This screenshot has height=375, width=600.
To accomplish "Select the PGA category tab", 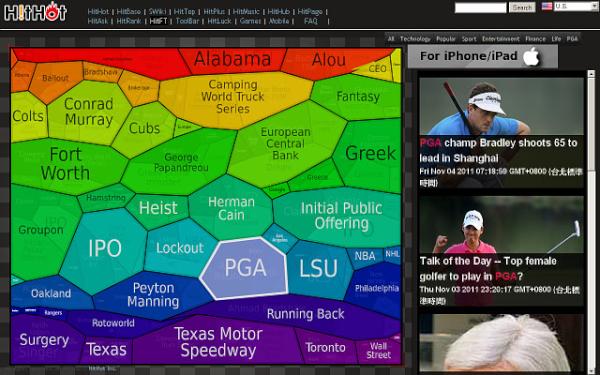I will 572,39.
